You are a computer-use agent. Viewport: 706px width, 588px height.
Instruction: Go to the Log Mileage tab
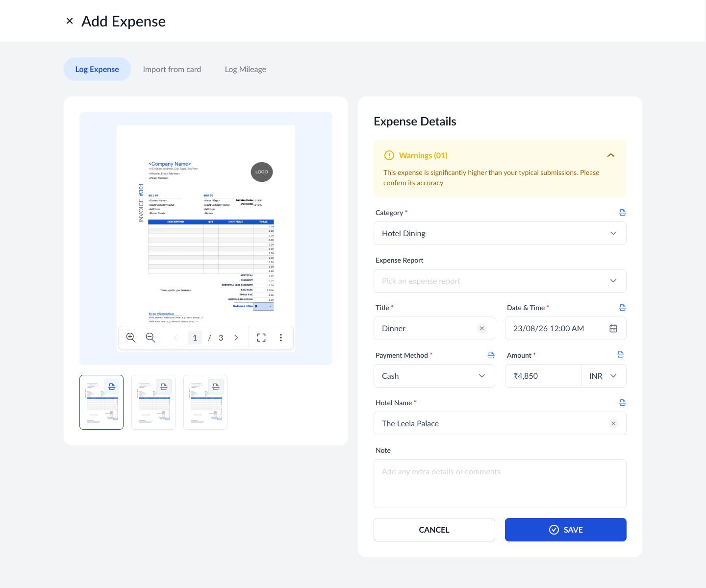[x=246, y=69]
